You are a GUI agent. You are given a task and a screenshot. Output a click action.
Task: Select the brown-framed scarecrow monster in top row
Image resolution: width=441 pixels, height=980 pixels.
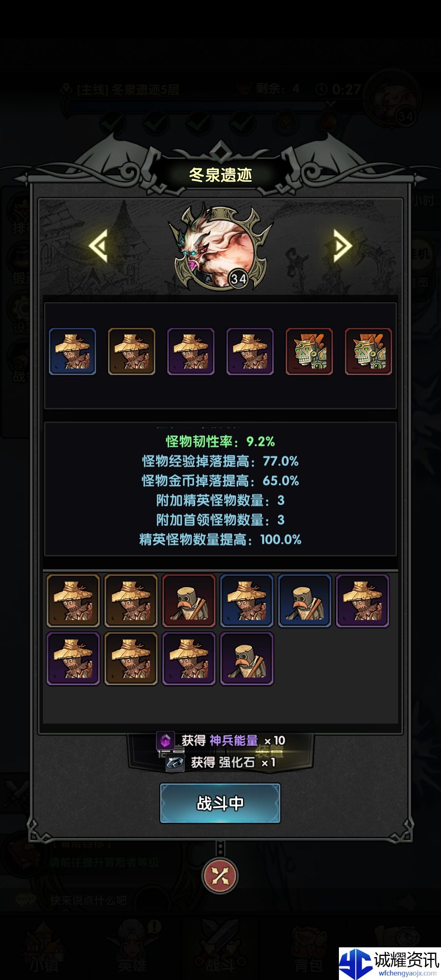click(131, 351)
